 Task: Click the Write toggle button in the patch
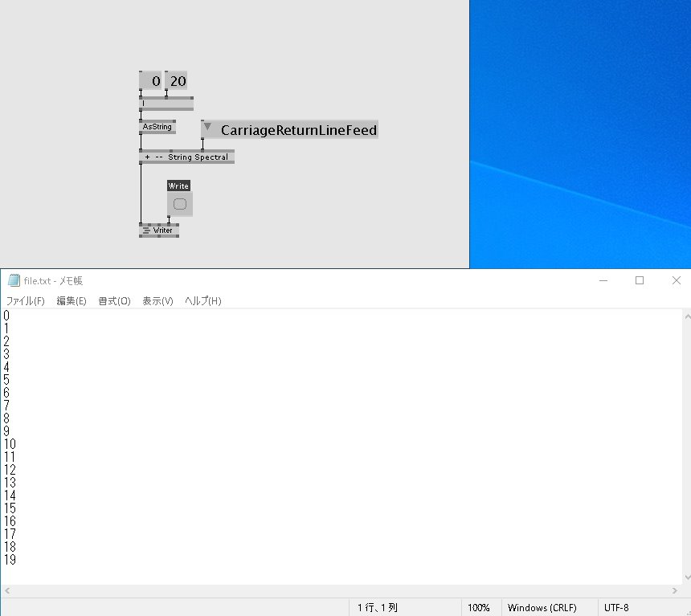pyautogui.click(x=180, y=204)
